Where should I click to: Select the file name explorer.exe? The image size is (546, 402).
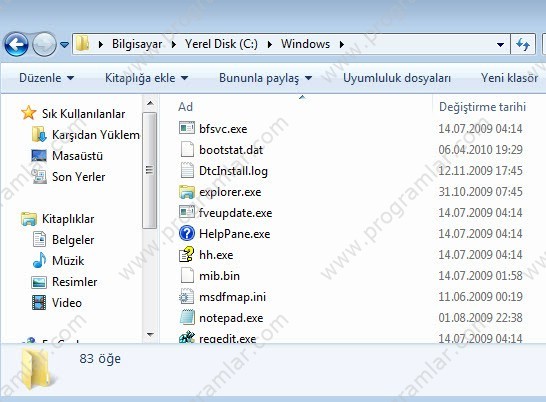[x=230, y=192]
